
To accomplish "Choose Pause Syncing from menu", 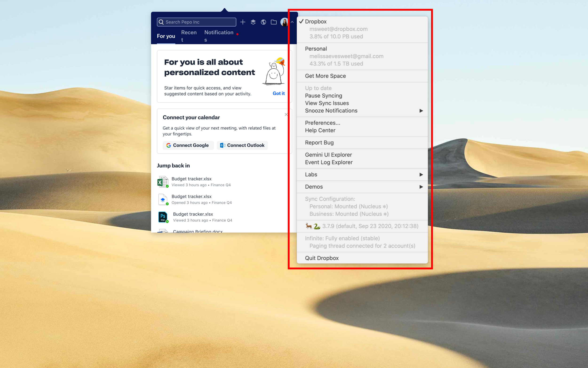I will click(323, 96).
